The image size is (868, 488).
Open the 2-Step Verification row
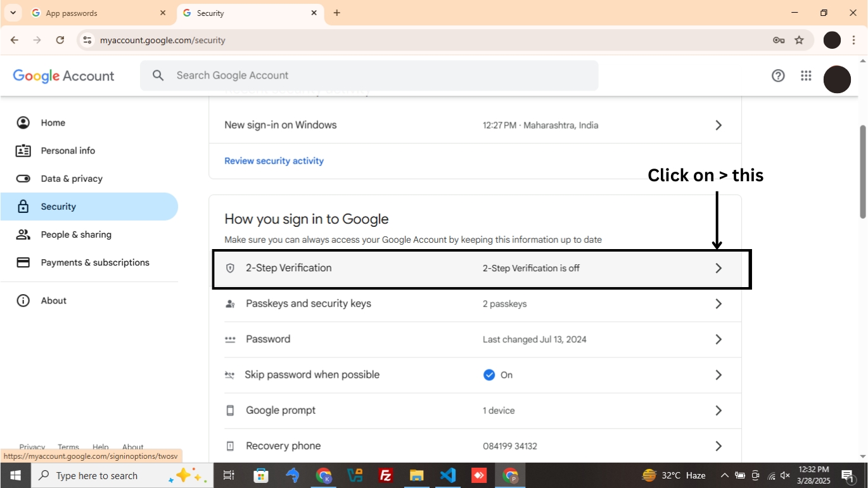pyautogui.click(x=475, y=268)
